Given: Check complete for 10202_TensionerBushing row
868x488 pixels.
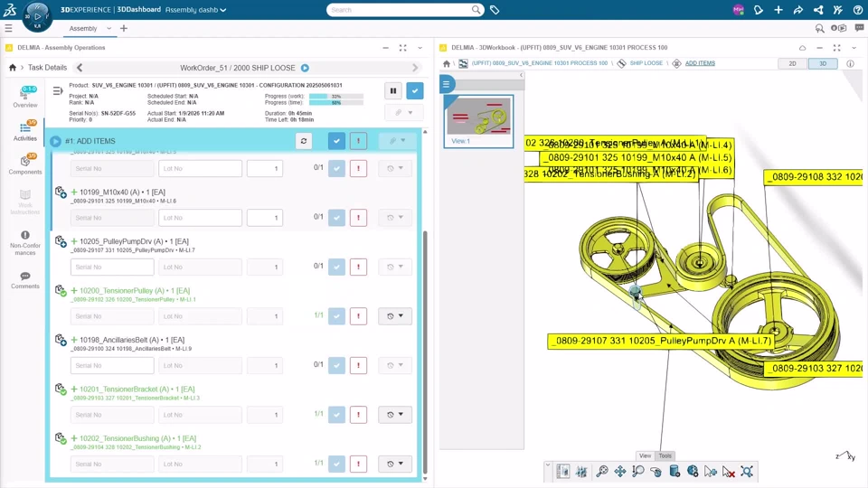Looking at the screenshot, I should pyautogui.click(x=336, y=464).
